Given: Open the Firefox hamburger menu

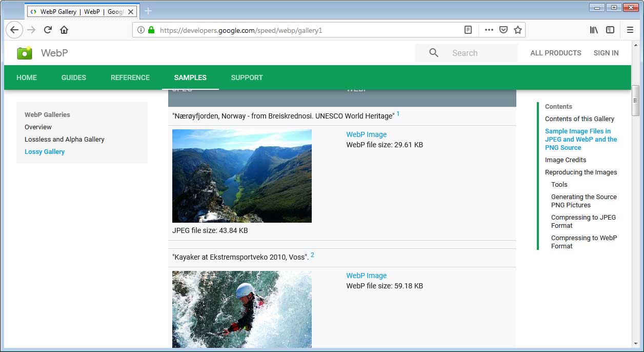Looking at the screenshot, I should 630,30.
